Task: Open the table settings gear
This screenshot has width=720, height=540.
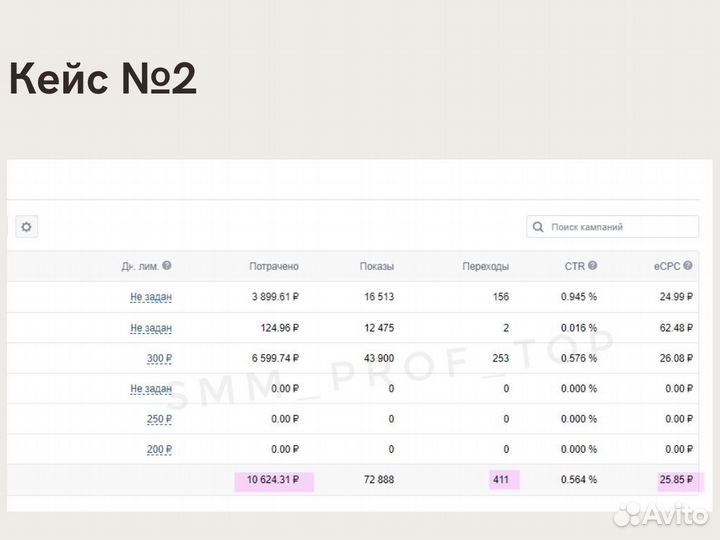Action: pyautogui.click(x=26, y=227)
